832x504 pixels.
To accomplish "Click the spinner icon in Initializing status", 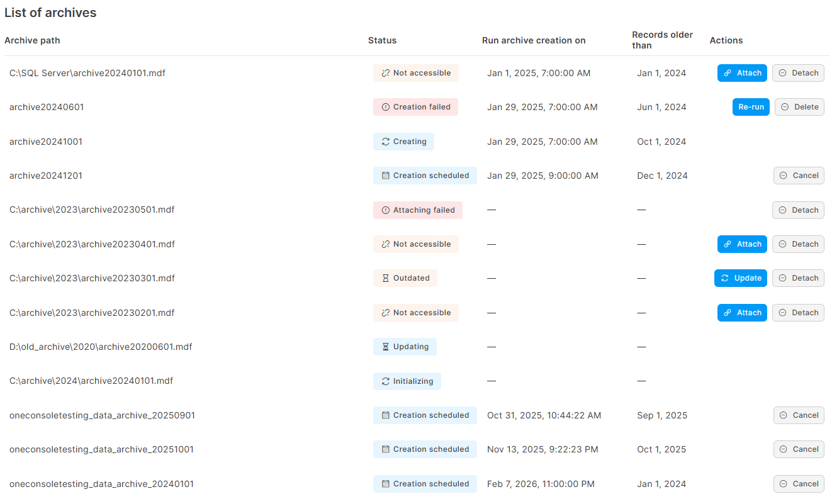I will (x=386, y=381).
